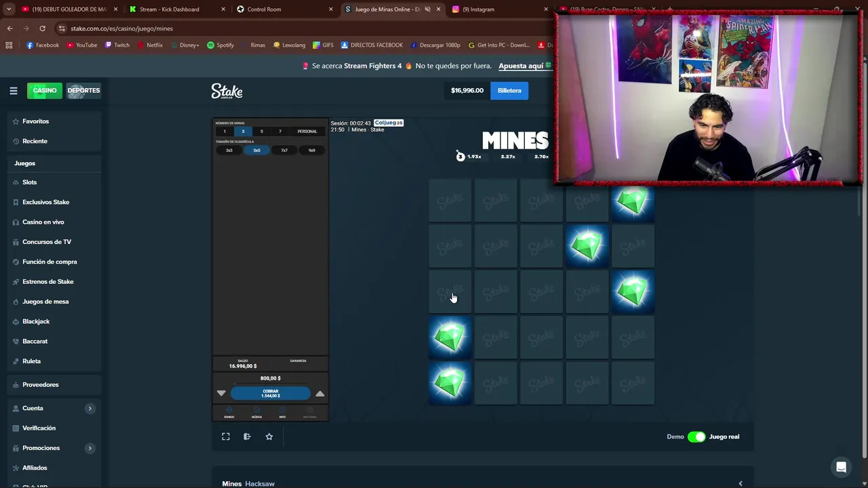
Task: Switch to the Deportes section
Action: (x=83, y=90)
